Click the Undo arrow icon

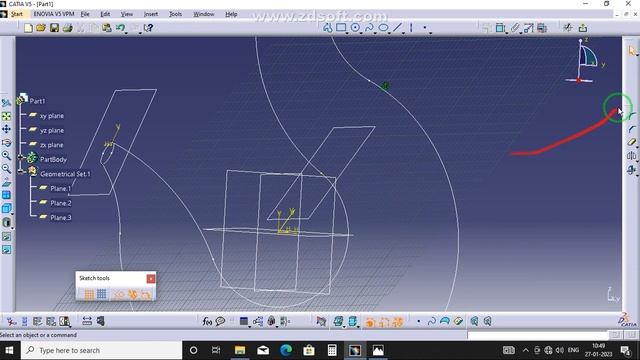(x=120, y=28)
